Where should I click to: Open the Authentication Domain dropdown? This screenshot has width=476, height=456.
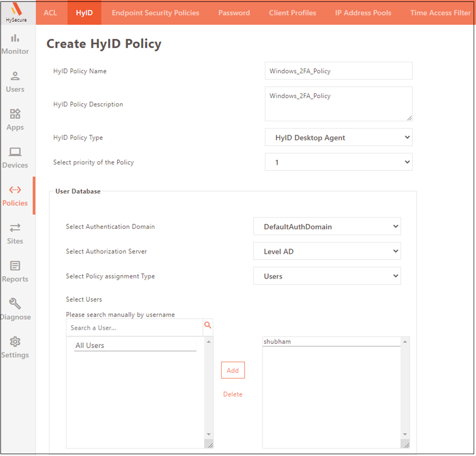tap(327, 226)
